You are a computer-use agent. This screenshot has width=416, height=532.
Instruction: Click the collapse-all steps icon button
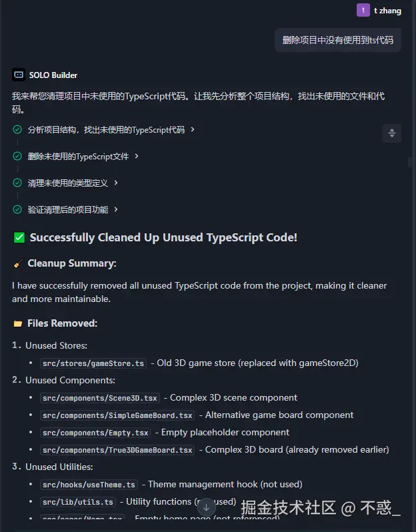pyautogui.click(x=392, y=133)
